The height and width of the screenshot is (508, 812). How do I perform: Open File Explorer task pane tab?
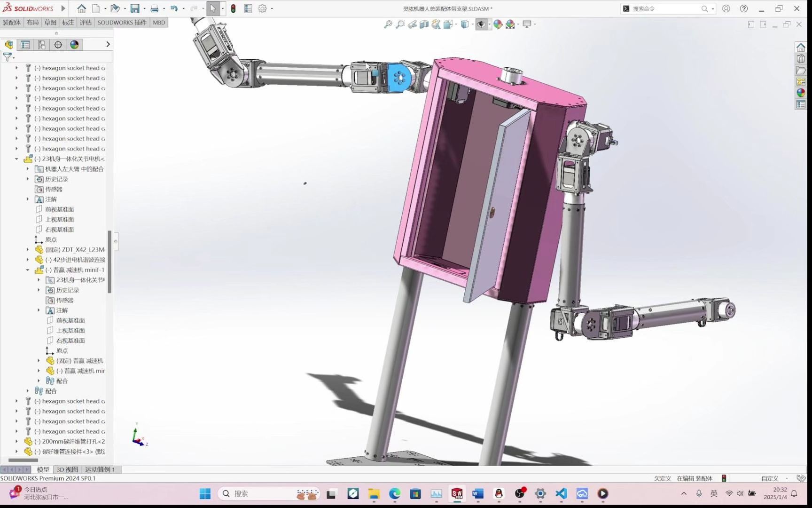tap(801, 70)
